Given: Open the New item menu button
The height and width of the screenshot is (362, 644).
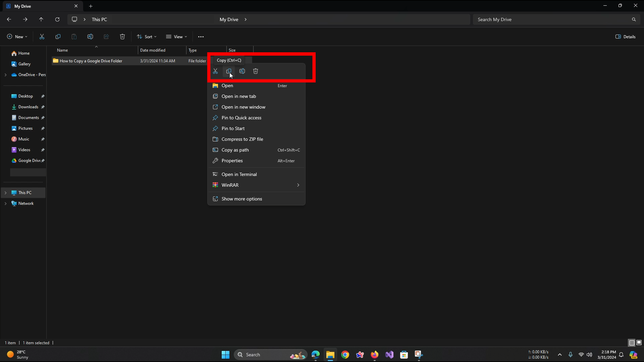Looking at the screenshot, I should click(17, 37).
